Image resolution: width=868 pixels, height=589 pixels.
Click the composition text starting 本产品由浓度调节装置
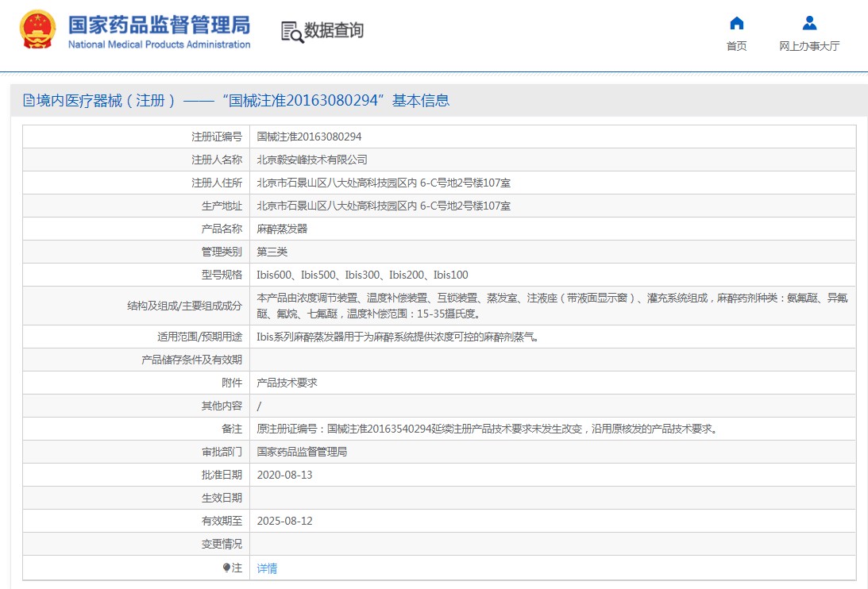(553, 306)
